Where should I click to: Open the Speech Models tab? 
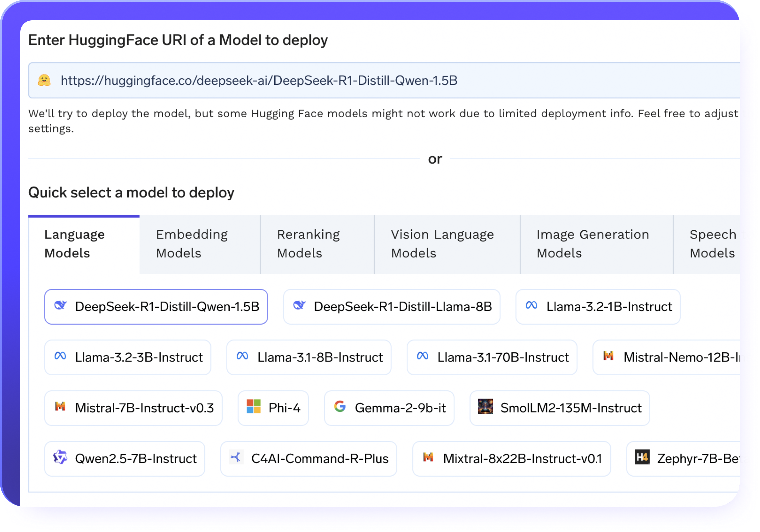pos(707,244)
